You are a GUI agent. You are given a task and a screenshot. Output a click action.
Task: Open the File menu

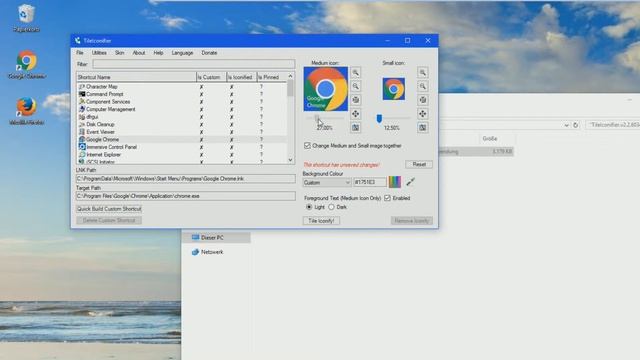[x=80, y=53]
